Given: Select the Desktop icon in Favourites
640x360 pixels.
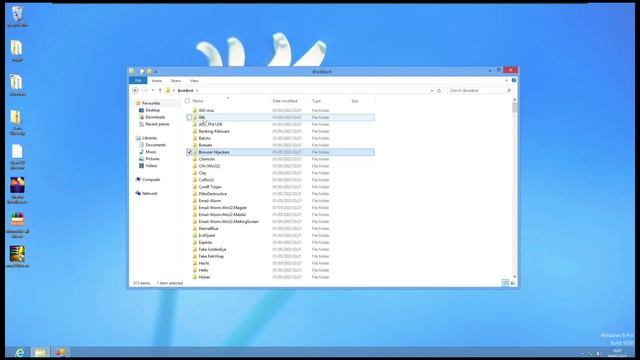Looking at the screenshot, I should (141, 110).
